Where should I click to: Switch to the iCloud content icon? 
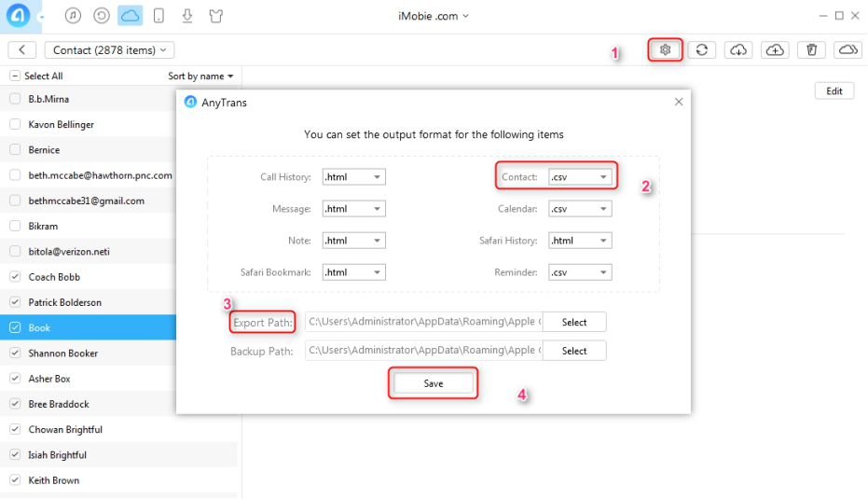[131, 16]
